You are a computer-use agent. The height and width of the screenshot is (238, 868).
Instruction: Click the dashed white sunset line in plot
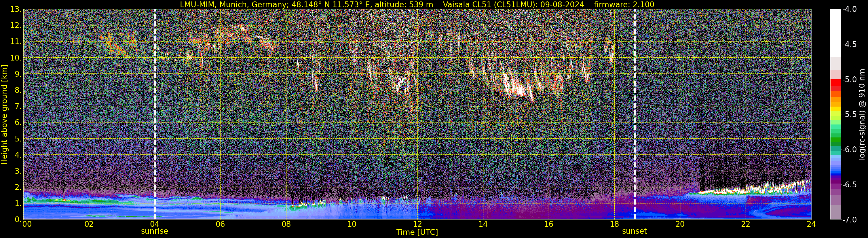click(x=635, y=114)
